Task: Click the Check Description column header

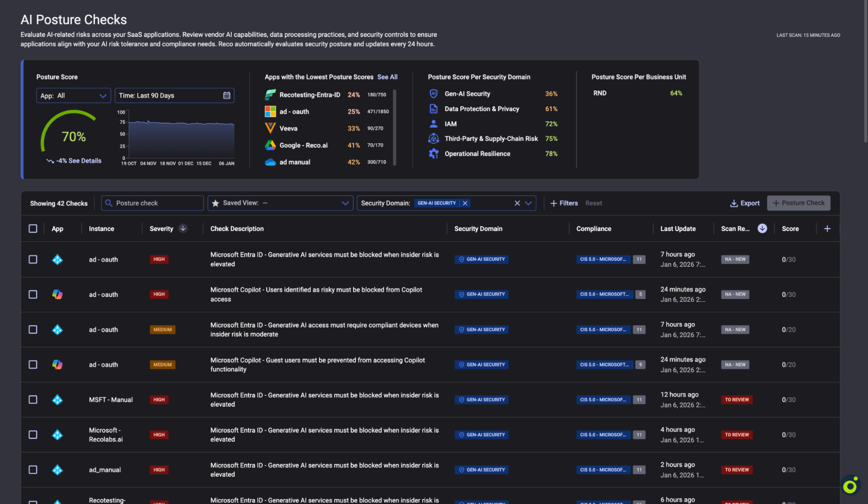Action: (x=237, y=229)
